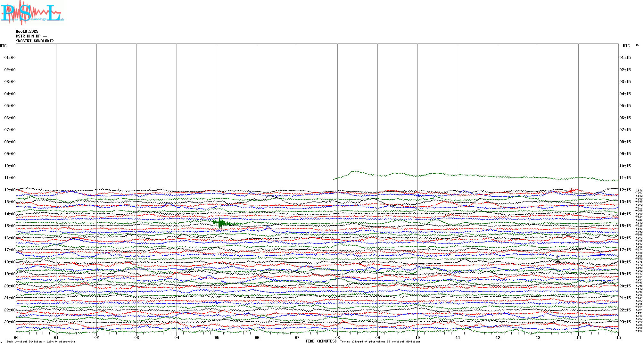Click the PSL Seismology Lab logo
The width and height of the screenshot is (644, 346).
tap(32, 13)
